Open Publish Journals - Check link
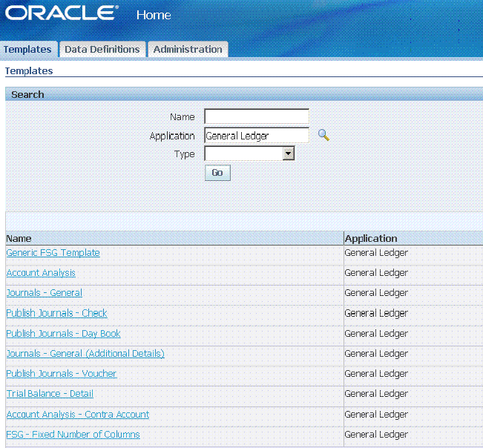 pos(56,313)
